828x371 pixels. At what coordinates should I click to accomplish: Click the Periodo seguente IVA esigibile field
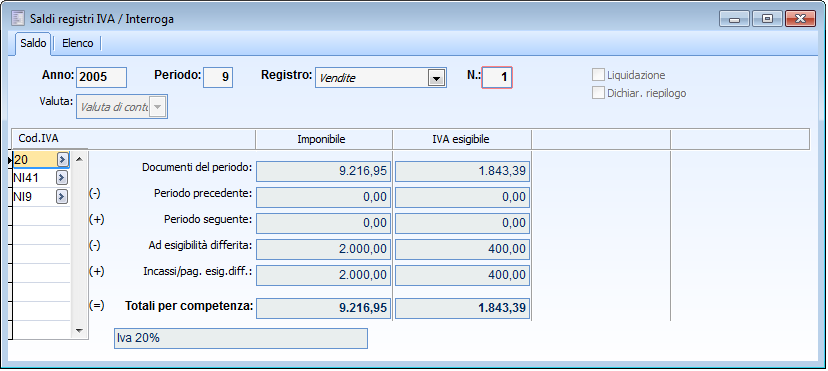[x=462, y=223]
